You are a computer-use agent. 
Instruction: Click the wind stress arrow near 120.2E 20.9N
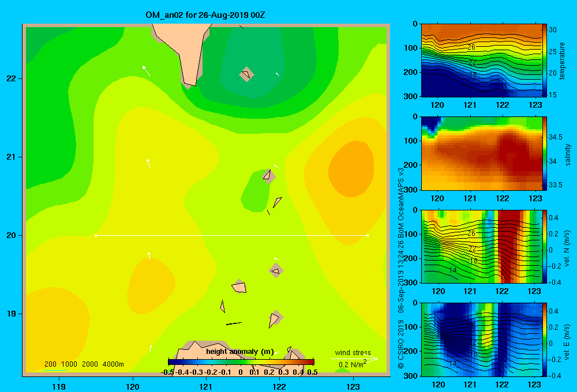pos(148,164)
